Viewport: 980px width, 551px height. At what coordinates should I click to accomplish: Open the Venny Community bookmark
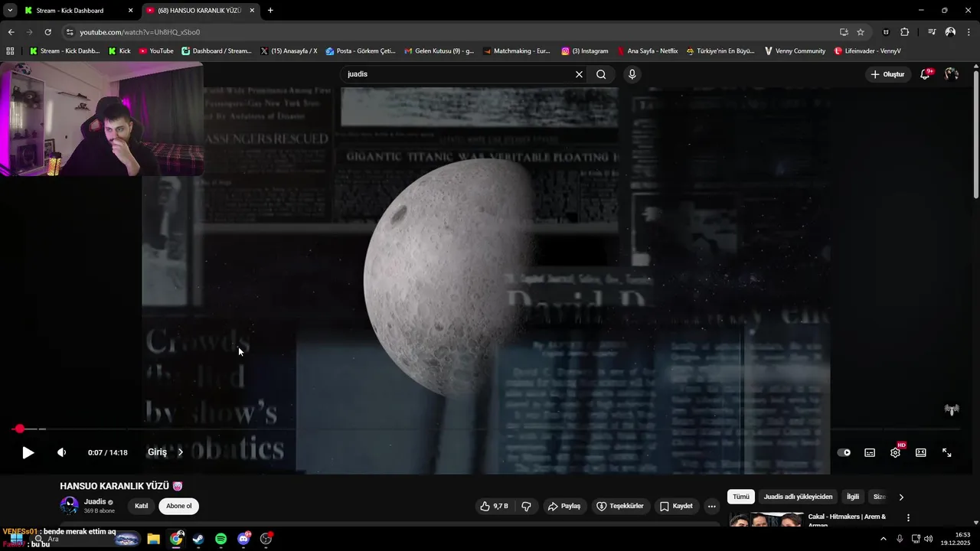795,51
